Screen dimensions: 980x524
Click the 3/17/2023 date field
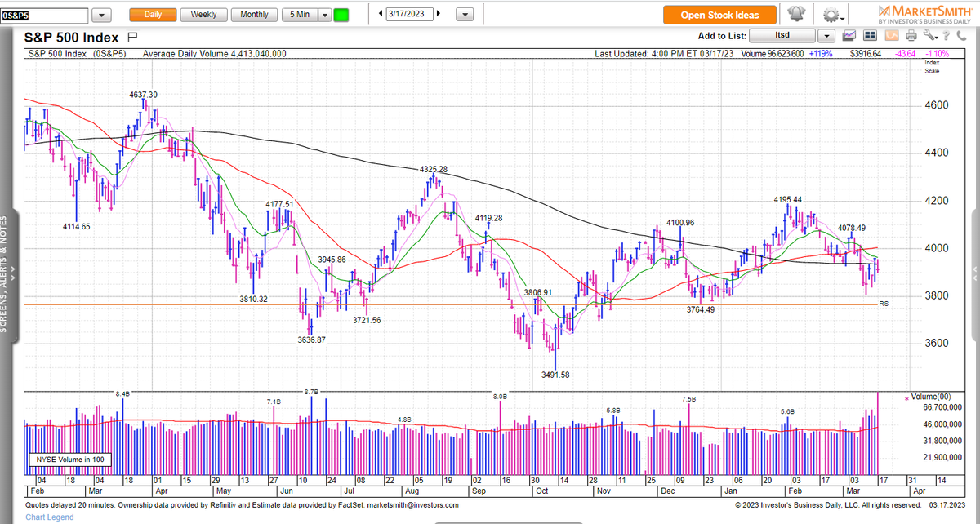(410, 14)
